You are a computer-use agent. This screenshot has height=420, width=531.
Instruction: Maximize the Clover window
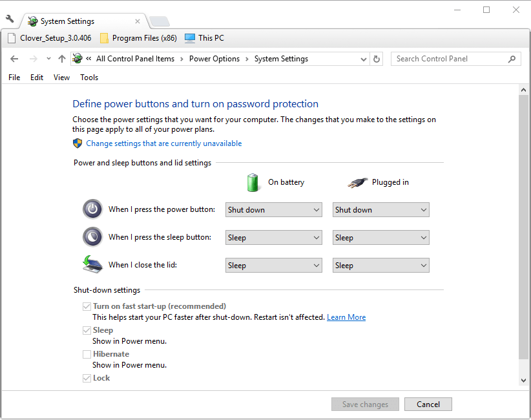coord(486,10)
